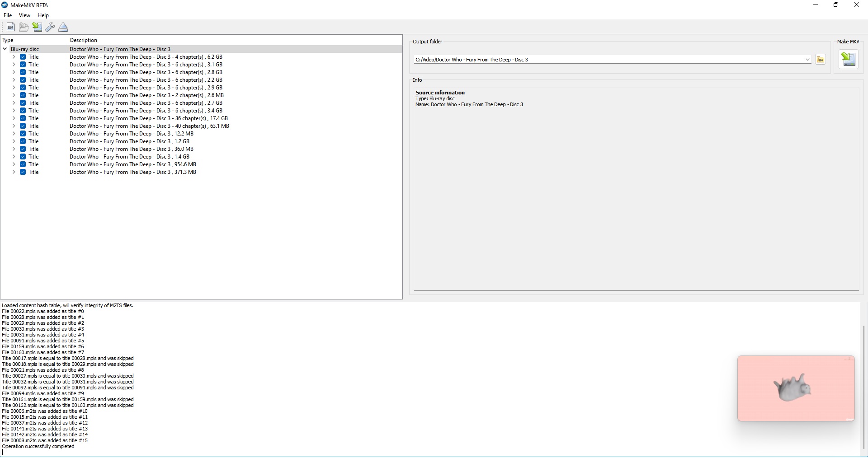Viewport: 868px width, 458px height.
Task: Click the log line 'Operation successfully completed'
Action: [38, 446]
